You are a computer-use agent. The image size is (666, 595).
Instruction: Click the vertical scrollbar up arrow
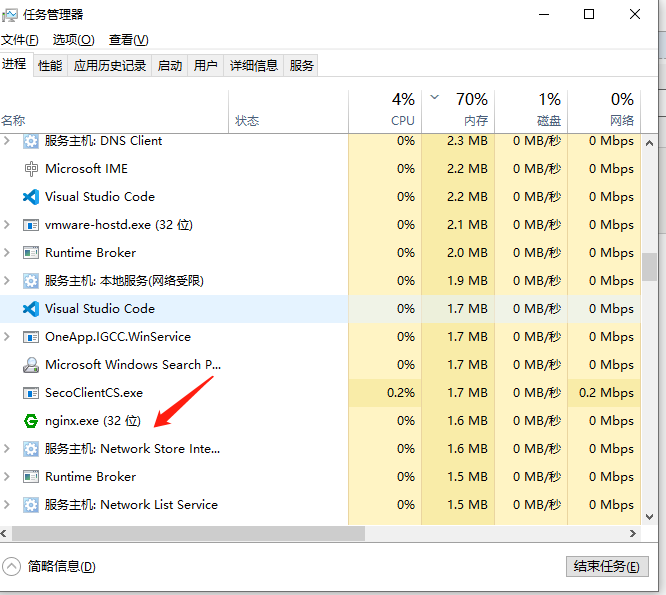pyautogui.click(x=649, y=143)
